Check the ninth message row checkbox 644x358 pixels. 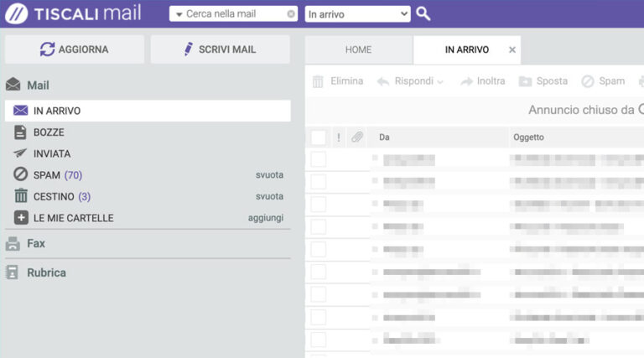tap(319, 340)
